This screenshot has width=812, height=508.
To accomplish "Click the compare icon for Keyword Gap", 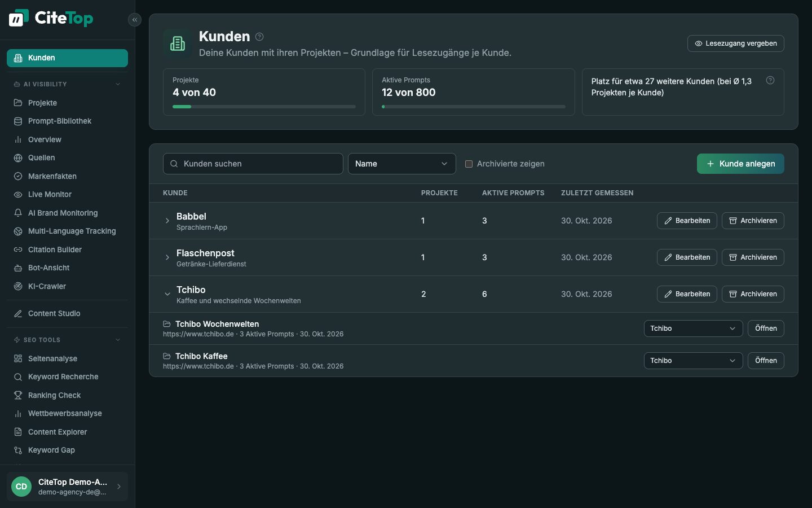I will pos(18,450).
